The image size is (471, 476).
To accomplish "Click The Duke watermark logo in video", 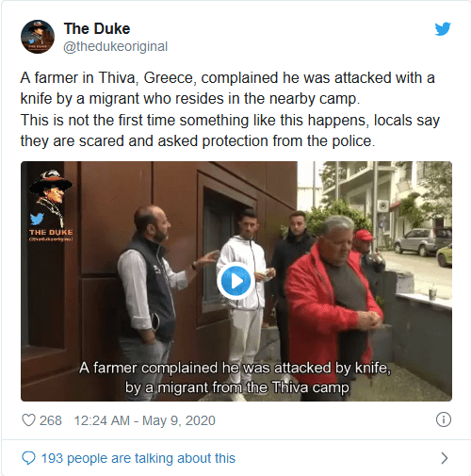I will coord(51,205).
